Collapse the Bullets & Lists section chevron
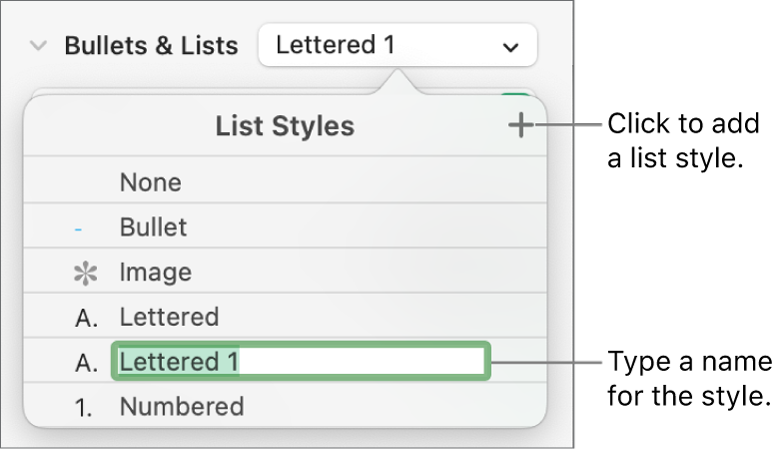 point(39,46)
